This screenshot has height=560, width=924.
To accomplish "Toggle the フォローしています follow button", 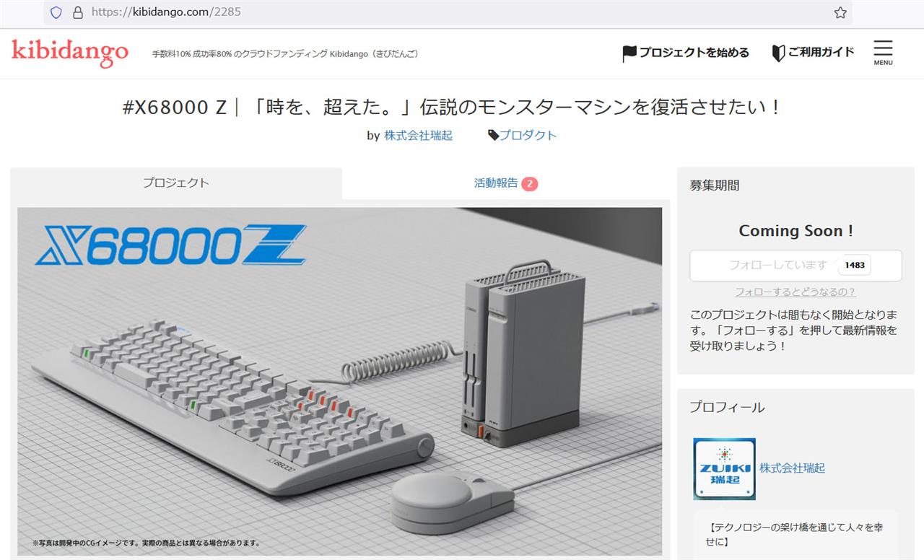I will [x=796, y=266].
